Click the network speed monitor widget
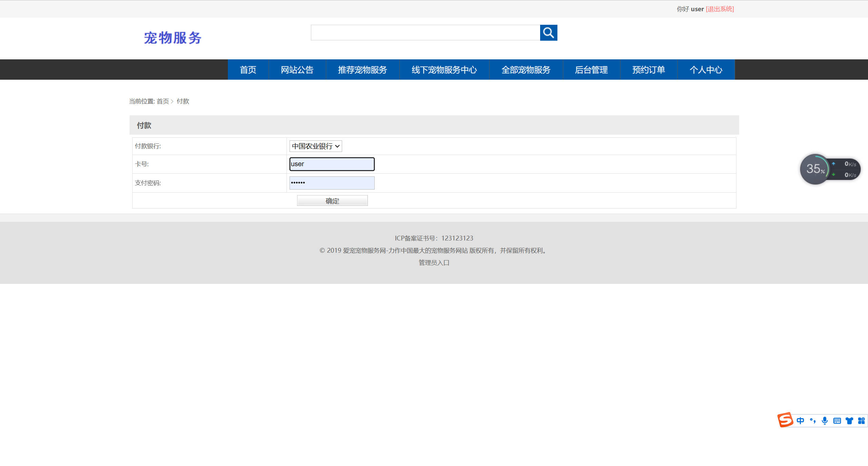 click(x=846, y=169)
